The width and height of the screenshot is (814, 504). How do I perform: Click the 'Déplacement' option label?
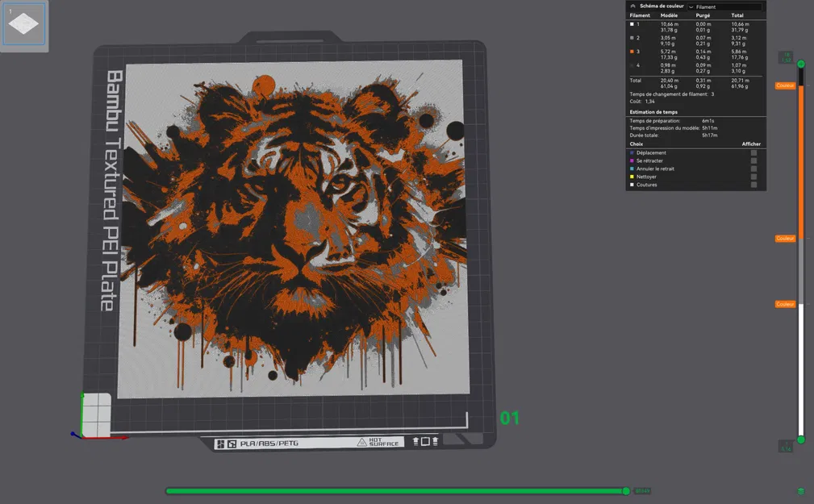coord(651,152)
